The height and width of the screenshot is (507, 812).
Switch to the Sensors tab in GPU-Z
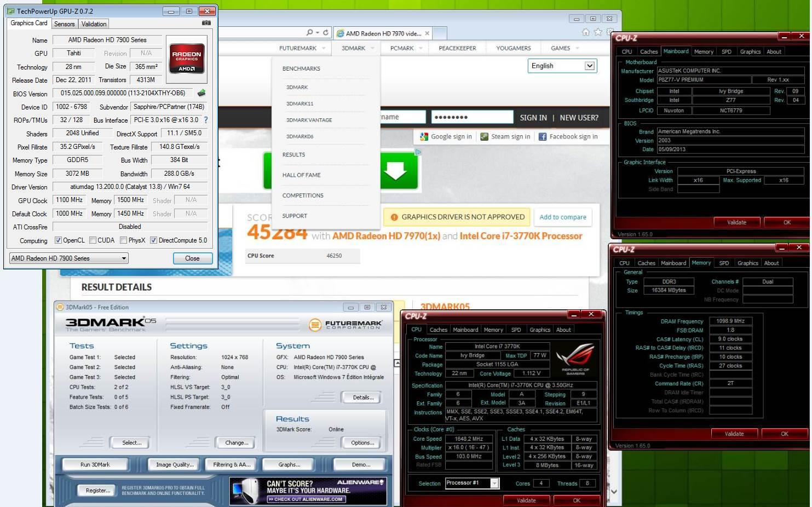tap(64, 24)
